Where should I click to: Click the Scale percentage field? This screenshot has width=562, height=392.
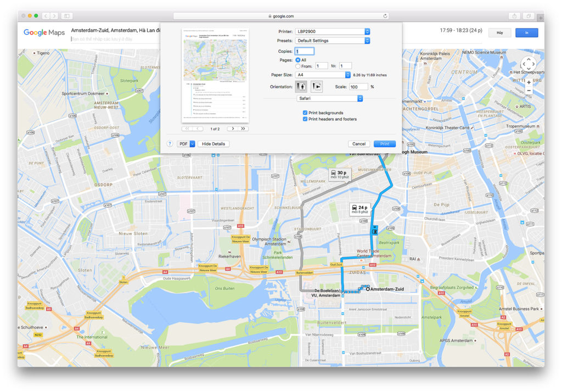358,87
